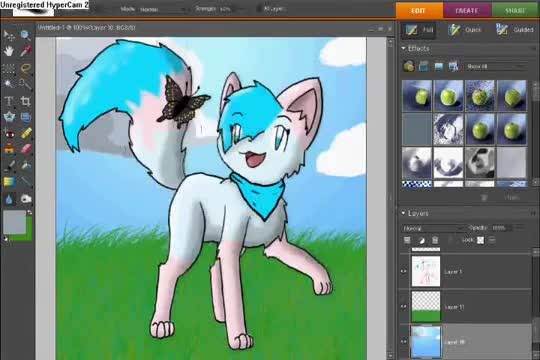Reset to default black and white colors
540x360 pixels.
click(5, 238)
